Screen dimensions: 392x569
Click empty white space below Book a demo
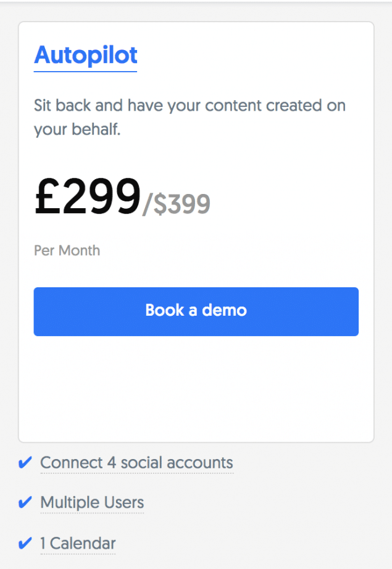pyautogui.click(x=196, y=388)
